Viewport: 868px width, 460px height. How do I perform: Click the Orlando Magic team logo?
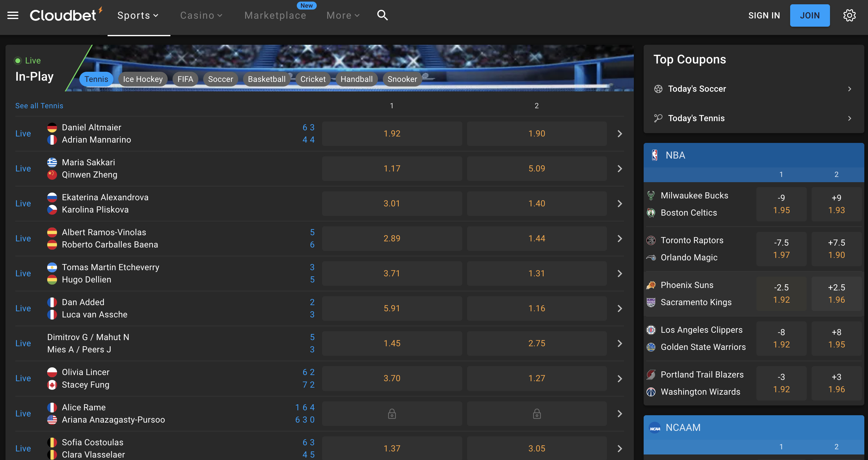[651, 258]
